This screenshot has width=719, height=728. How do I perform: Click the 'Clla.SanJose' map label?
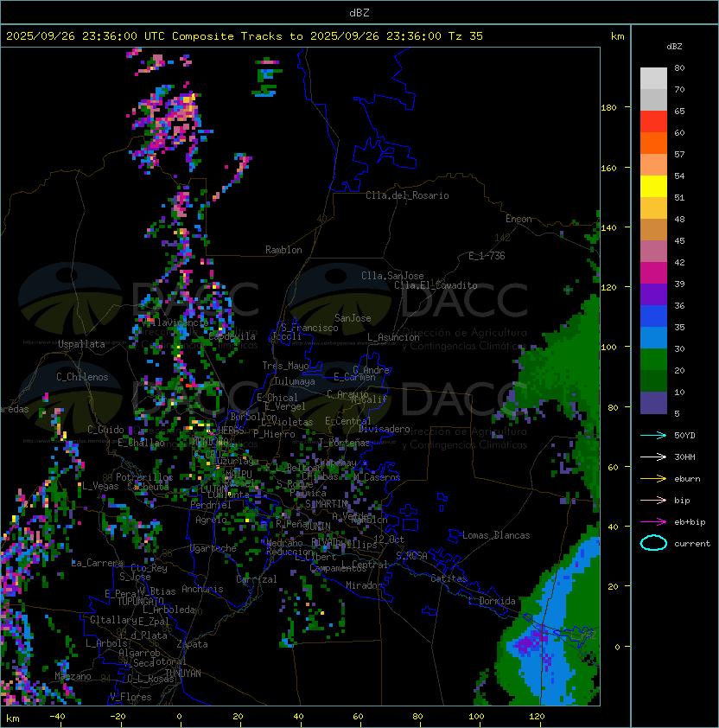(392, 276)
